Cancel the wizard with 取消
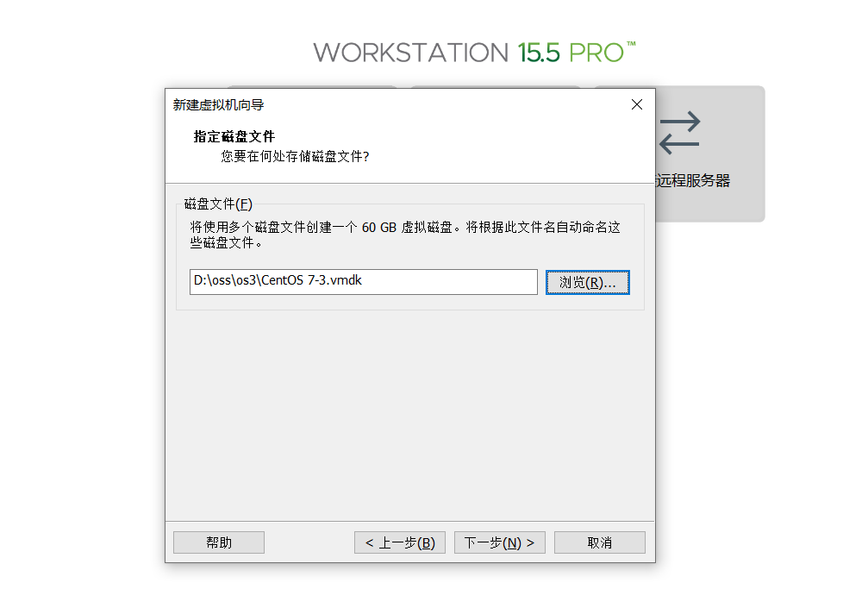 600,542
